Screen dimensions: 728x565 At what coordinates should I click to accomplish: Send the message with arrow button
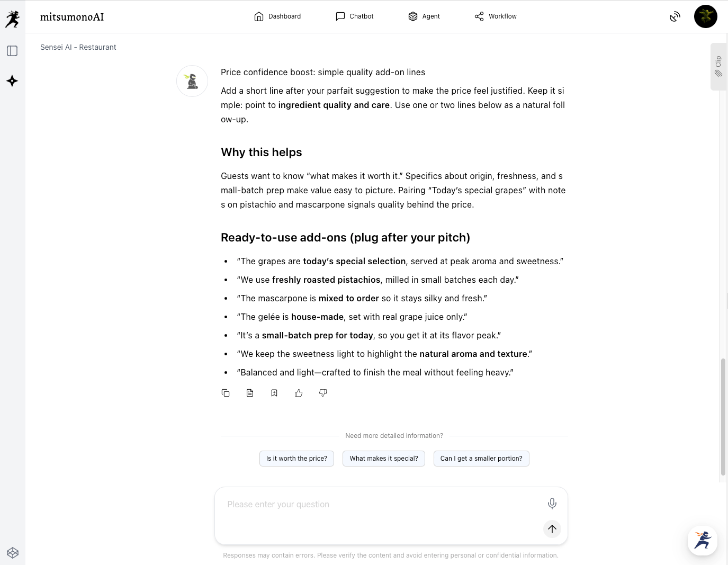coord(552,528)
